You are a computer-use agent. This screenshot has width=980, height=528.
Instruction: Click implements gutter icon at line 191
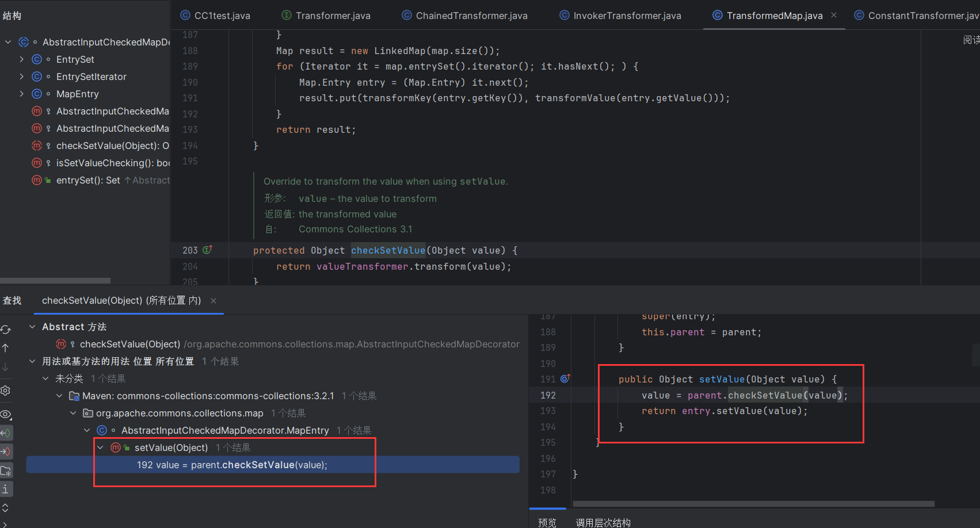pyautogui.click(x=565, y=378)
